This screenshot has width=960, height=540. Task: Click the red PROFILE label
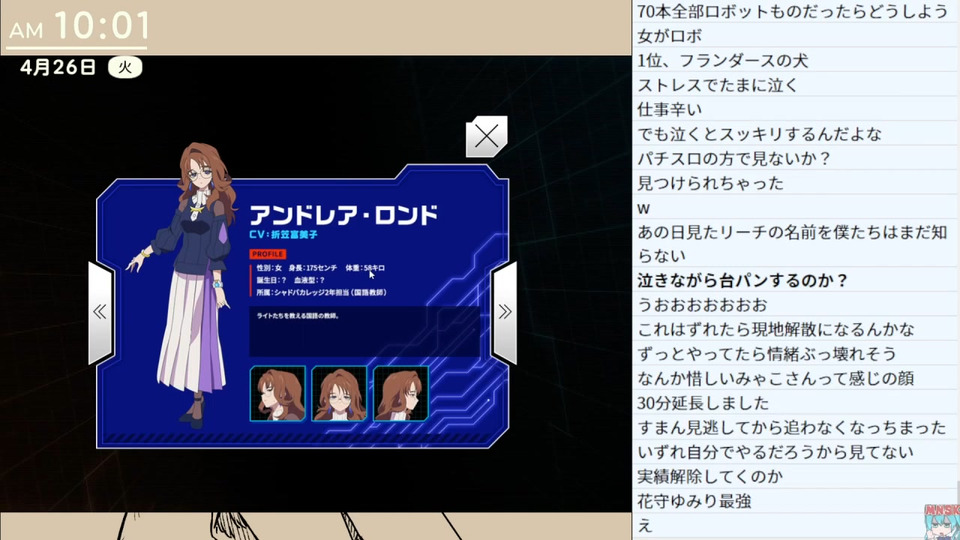[268, 254]
